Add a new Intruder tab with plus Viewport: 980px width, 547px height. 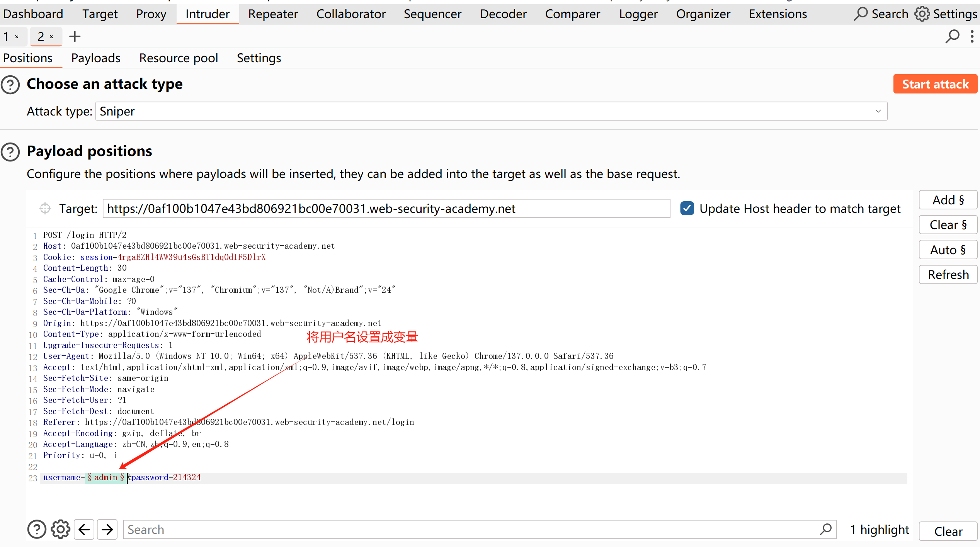[75, 37]
